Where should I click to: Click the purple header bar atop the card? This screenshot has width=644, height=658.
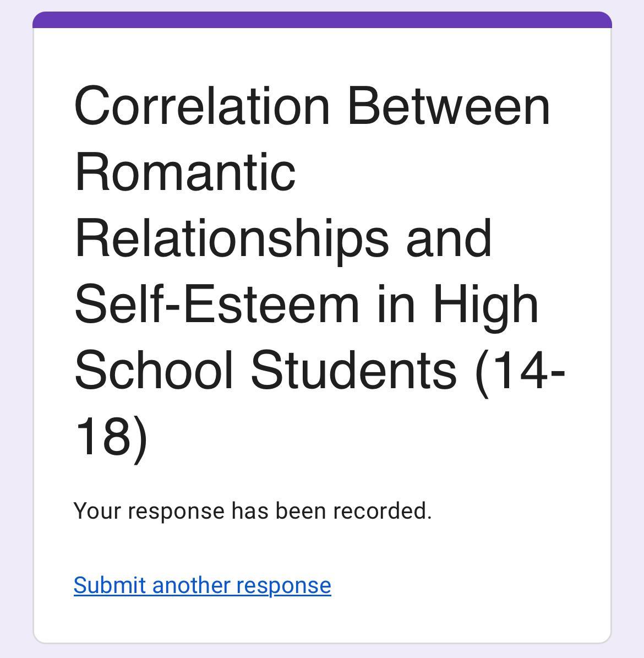tap(322, 20)
